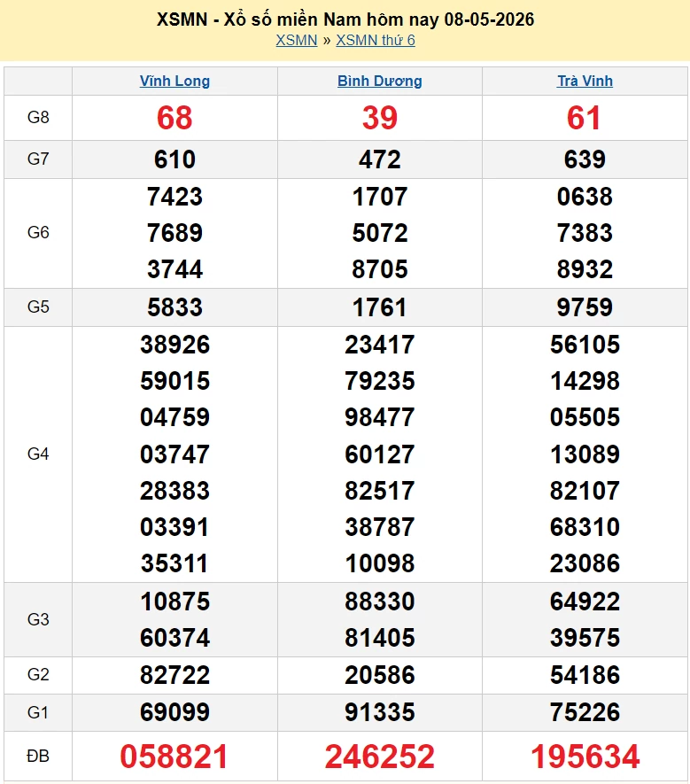Select G4 number 13089
The height and width of the screenshot is (784, 690).
(585, 454)
